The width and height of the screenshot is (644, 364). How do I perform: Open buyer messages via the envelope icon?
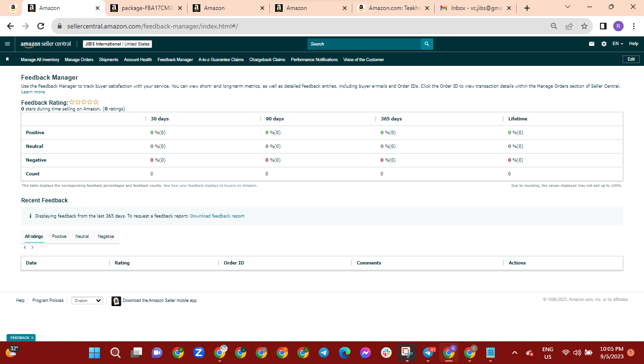pyautogui.click(x=591, y=44)
